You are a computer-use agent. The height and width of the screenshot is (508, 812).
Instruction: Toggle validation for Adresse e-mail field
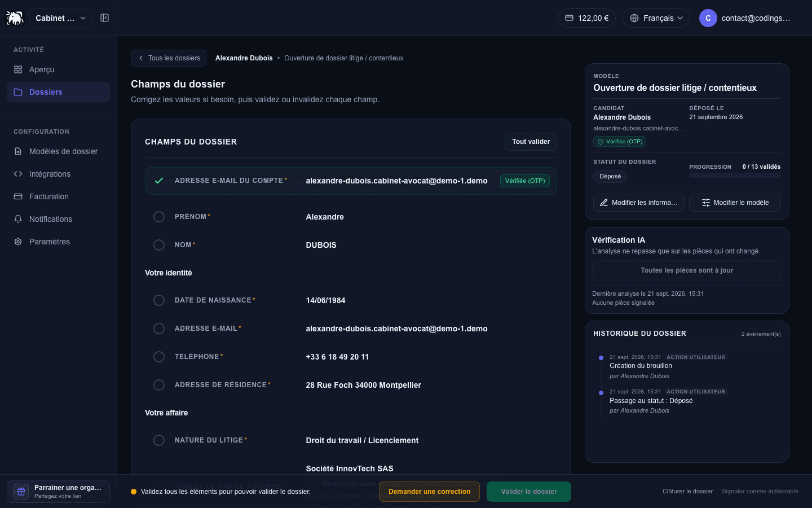coord(159,329)
